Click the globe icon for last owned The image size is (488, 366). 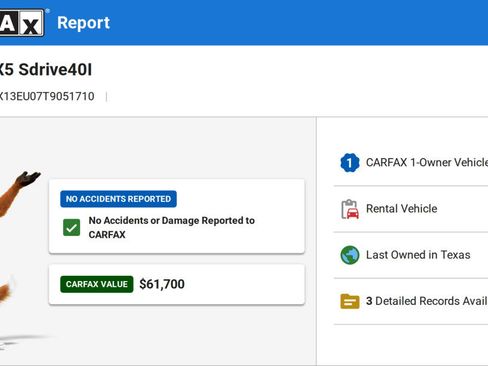click(x=350, y=255)
